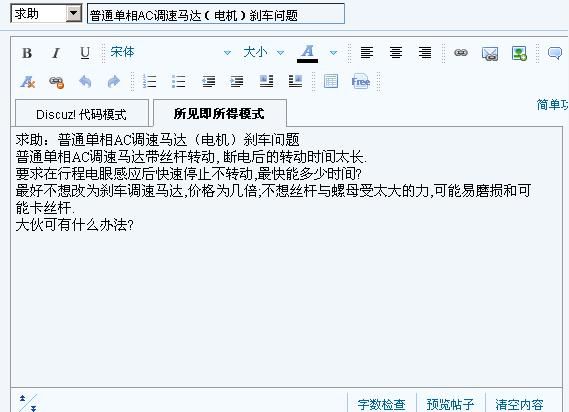Toggle italic formatting

click(x=56, y=53)
